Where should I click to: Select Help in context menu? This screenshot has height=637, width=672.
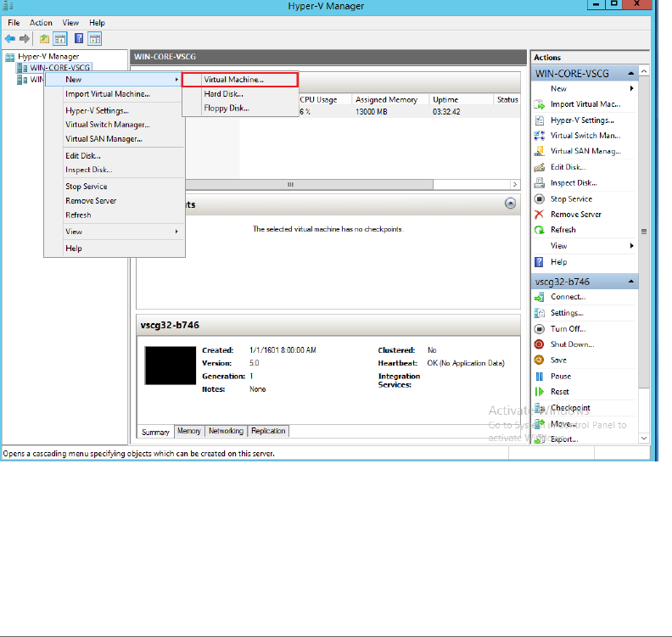pyautogui.click(x=115, y=249)
